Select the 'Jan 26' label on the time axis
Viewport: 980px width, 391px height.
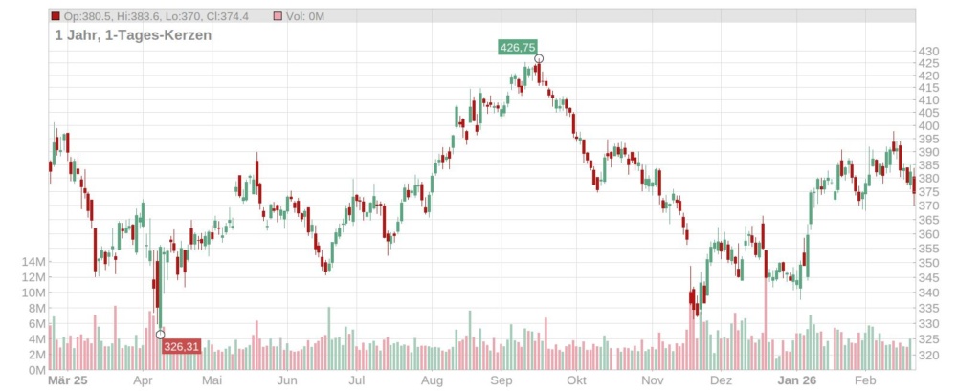pos(796,380)
